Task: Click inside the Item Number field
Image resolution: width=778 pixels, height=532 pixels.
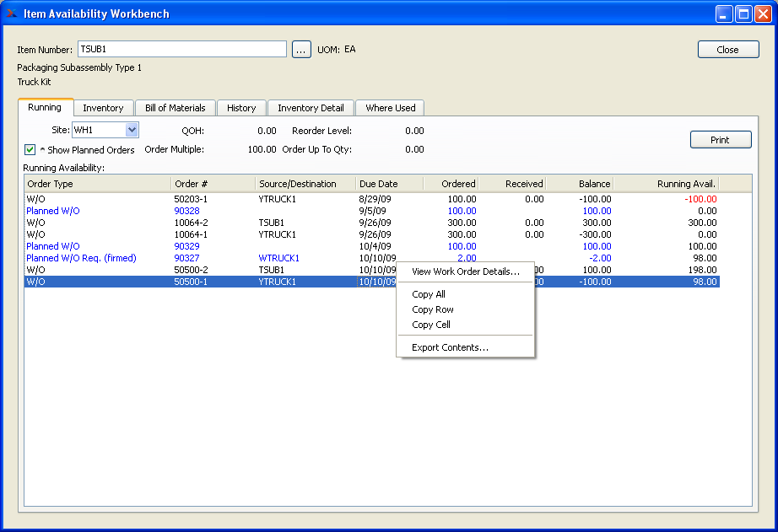Action: (181, 50)
